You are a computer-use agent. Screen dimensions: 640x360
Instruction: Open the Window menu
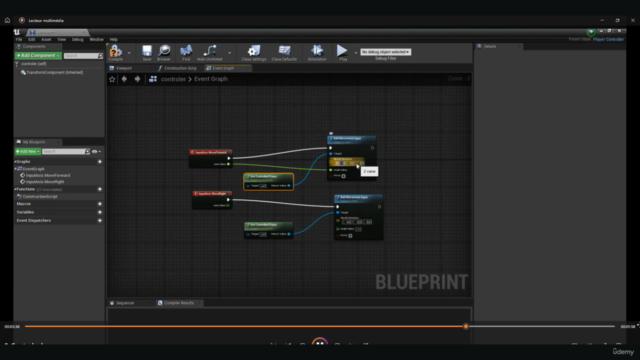point(96,40)
